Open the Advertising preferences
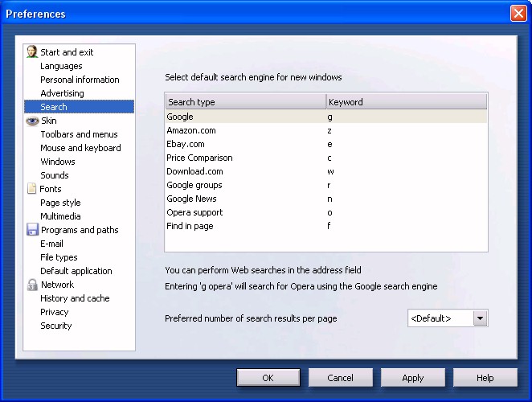Screen dimensions: 532x402 pyautogui.click(x=62, y=93)
